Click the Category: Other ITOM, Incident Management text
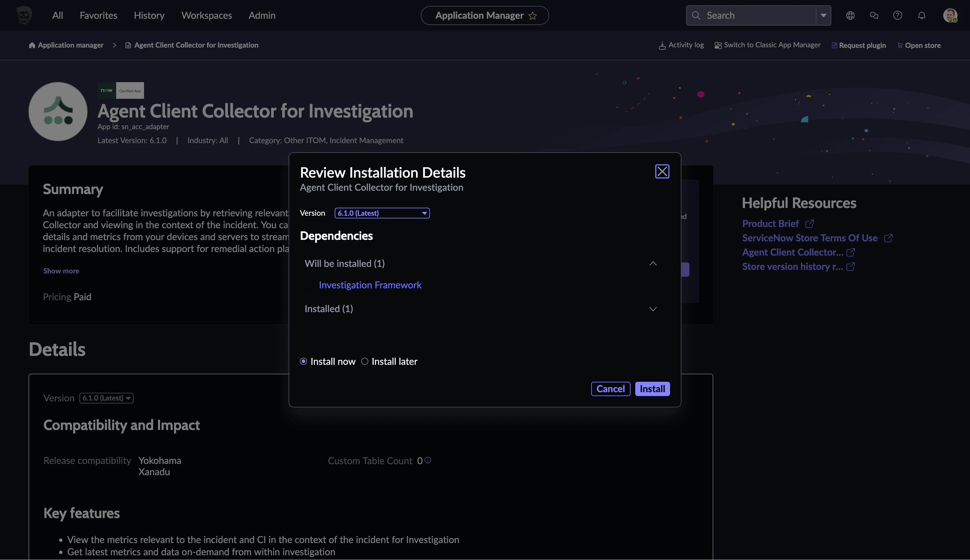970x560 pixels. pyautogui.click(x=326, y=140)
